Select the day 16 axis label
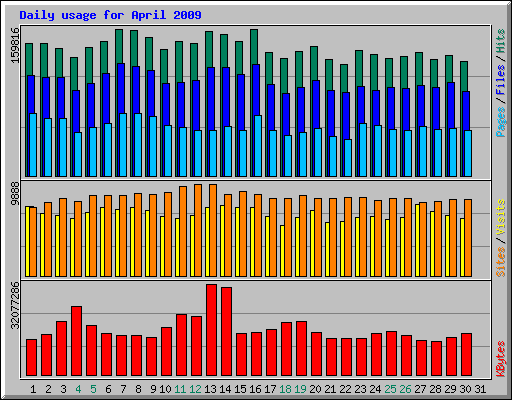 [255, 389]
